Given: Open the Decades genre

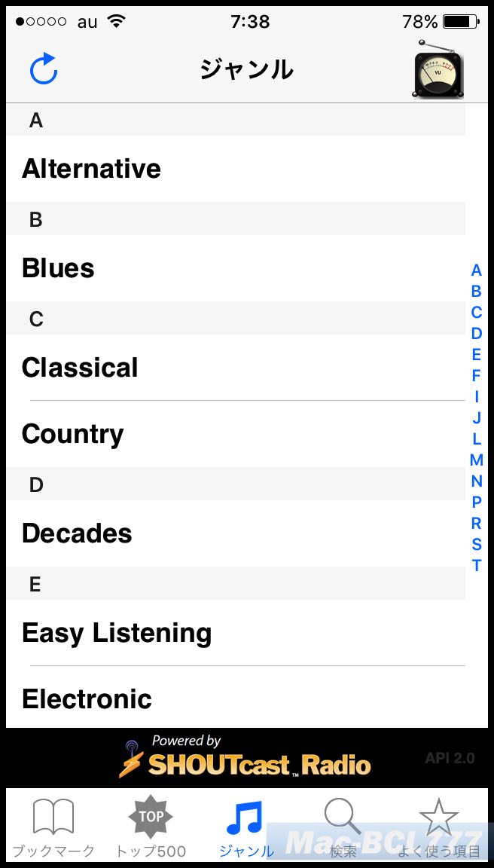Looking at the screenshot, I should click(x=236, y=533).
